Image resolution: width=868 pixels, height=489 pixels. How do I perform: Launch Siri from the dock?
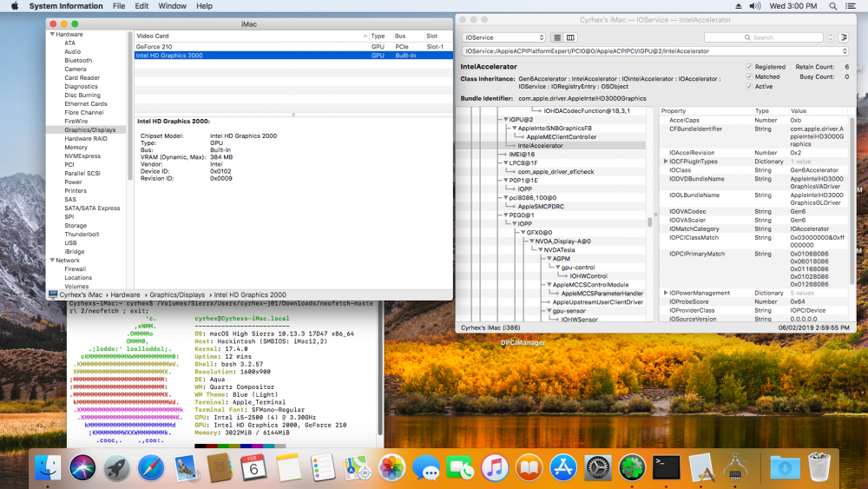[x=82, y=468]
